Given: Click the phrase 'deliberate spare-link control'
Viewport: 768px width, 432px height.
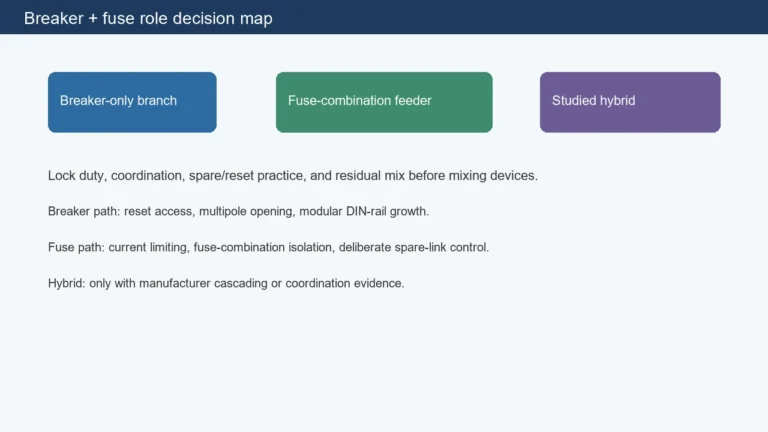Looking at the screenshot, I should (413, 247).
